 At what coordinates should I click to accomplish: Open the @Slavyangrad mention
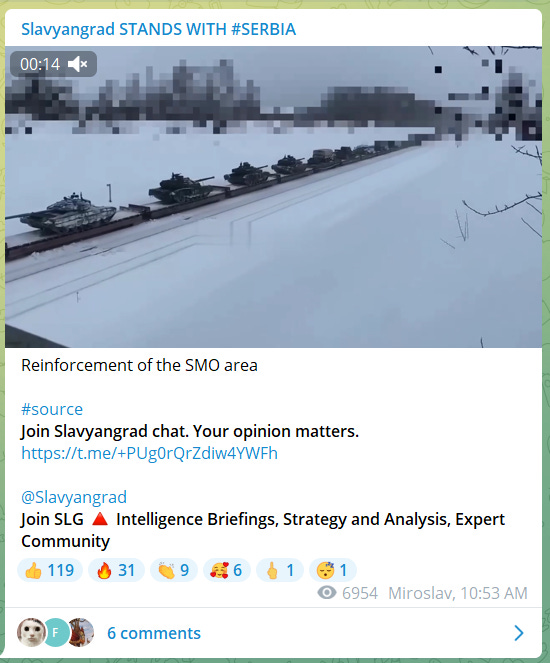[x=74, y=497]
